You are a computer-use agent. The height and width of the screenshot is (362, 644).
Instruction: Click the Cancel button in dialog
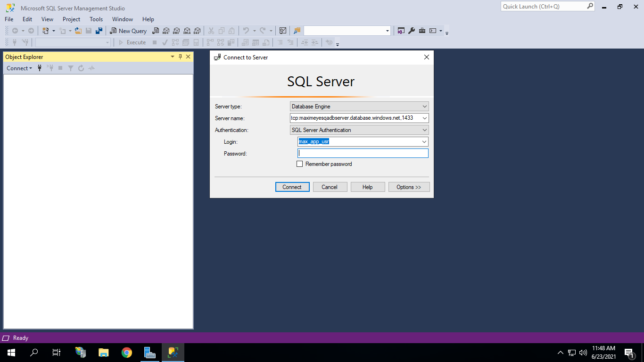coord(330,187)
